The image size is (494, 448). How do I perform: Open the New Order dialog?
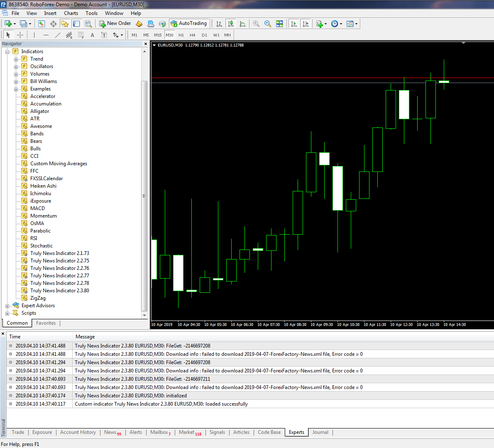coord(115,23)
